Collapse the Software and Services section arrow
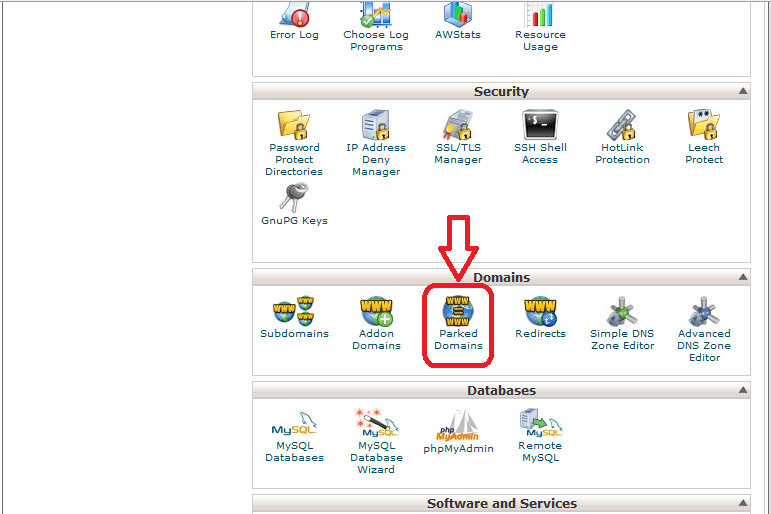Image resolution: width=771 pixels, height=514 pixels. point(742,504)
